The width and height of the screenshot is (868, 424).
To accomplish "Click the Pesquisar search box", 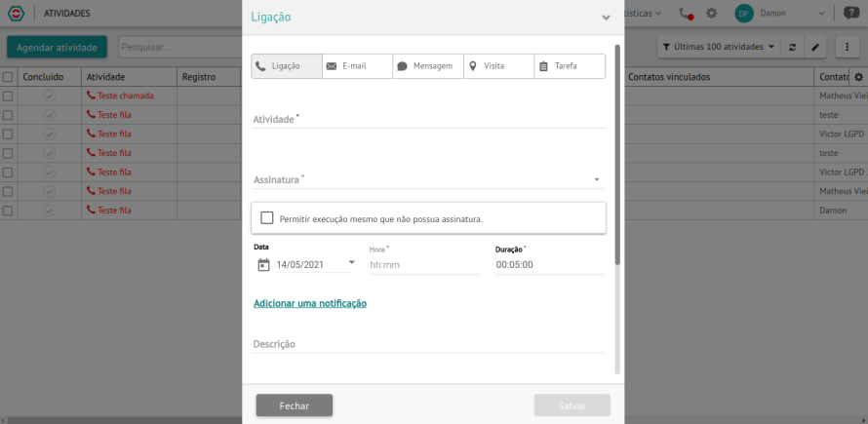I will pos(180,47).
